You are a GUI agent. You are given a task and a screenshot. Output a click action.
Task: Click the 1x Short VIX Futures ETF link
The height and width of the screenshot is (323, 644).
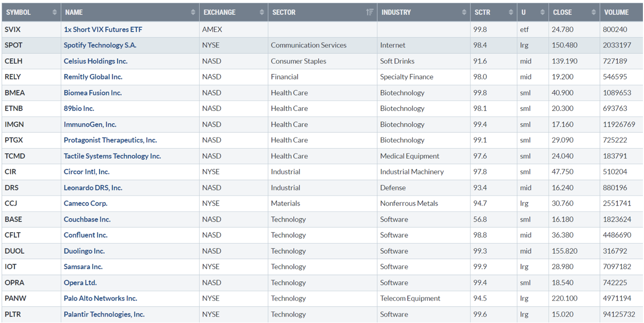pyautogui.click(x=103, y=29)
